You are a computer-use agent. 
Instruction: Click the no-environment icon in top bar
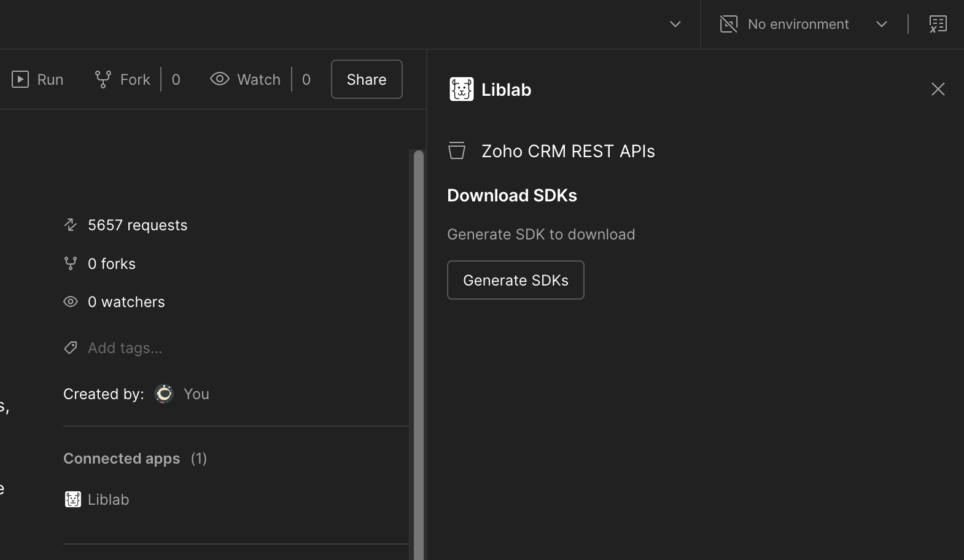pyautogui.click(x=728, y=24)
